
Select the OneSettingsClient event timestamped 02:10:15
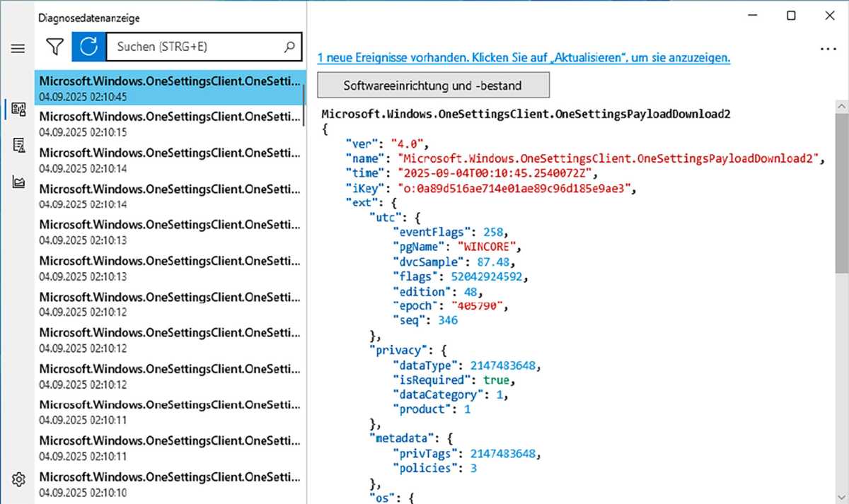[x=170, y=124]
